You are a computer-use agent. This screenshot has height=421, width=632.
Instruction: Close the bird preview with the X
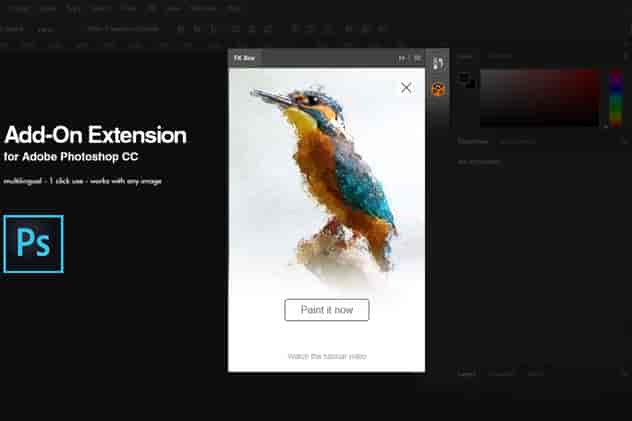pyautogui.click(x=406, y=87)
